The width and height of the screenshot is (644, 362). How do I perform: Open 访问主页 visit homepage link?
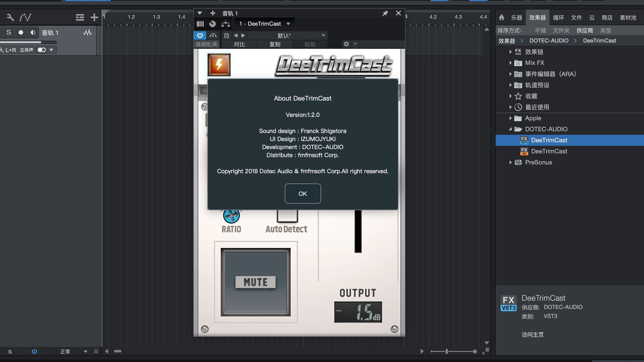coord(533,335)
